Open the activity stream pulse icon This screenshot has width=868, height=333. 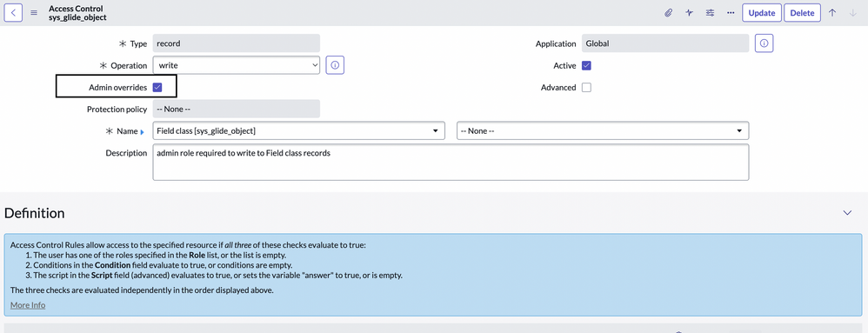[x=689, y=13]
